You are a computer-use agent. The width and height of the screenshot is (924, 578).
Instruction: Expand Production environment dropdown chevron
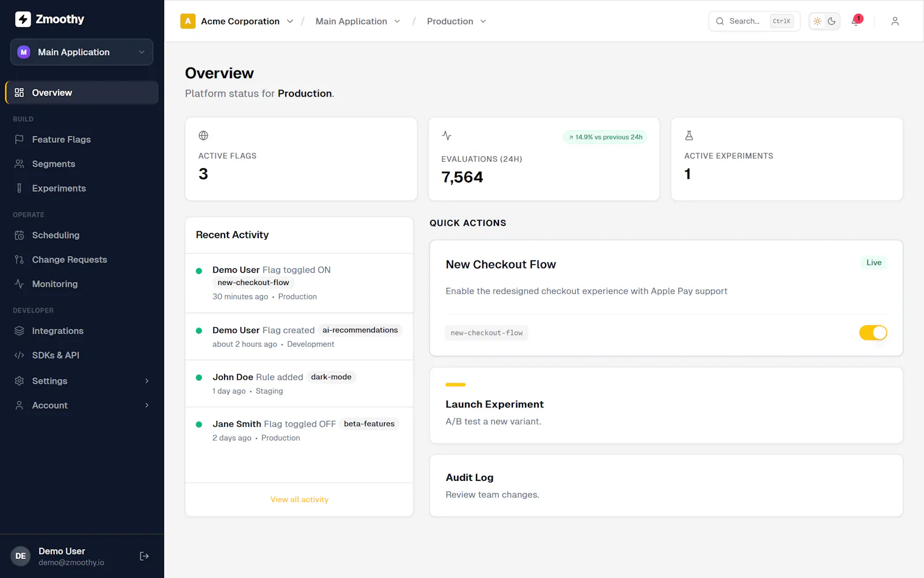pyautogui.click(x=483, y=21)
